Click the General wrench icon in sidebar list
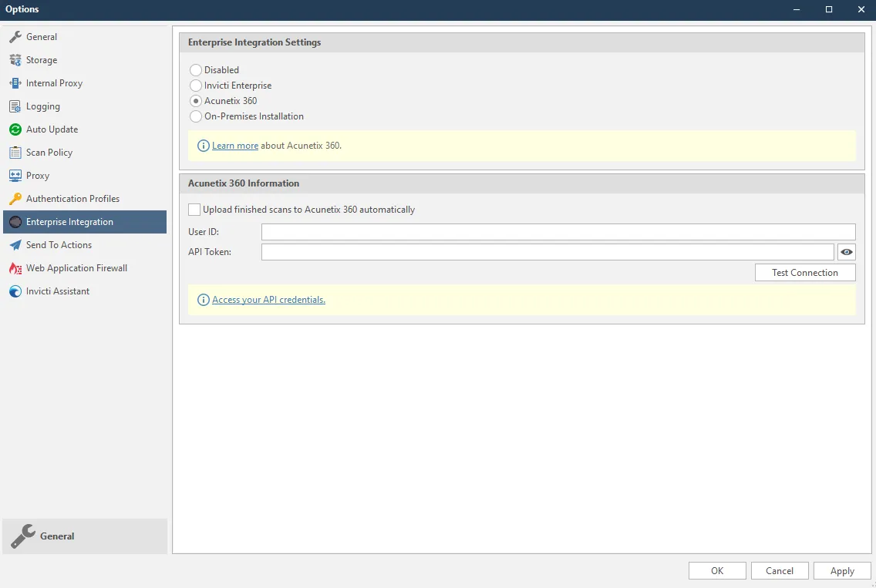Viewport: 876px width, 588px height. click(x=15, y=37)
